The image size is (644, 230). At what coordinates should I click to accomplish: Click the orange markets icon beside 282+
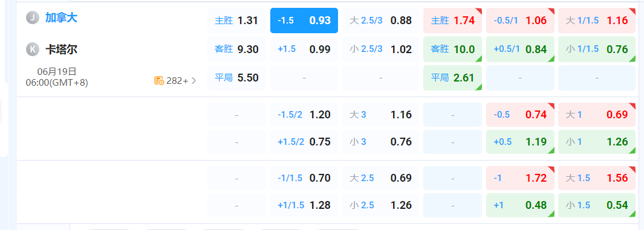click(160, 81)
